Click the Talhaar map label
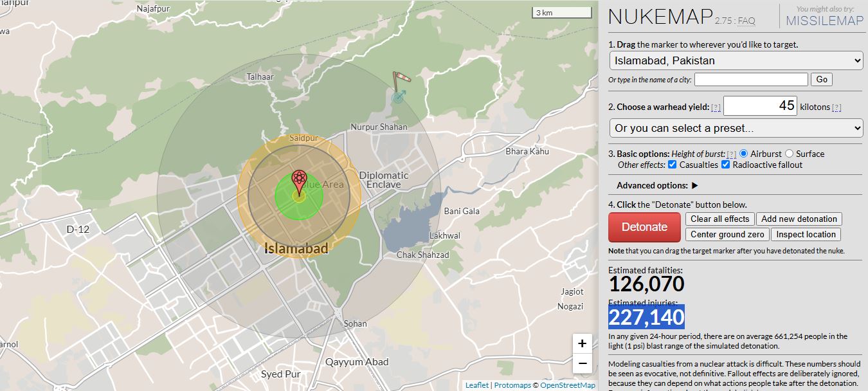The width and height of the screenshot is (868, 391). (260, 77)
